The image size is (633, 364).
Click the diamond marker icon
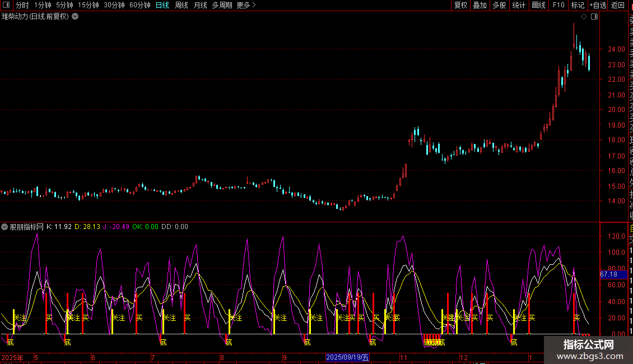pyautogui.click(x=584, y=17)
